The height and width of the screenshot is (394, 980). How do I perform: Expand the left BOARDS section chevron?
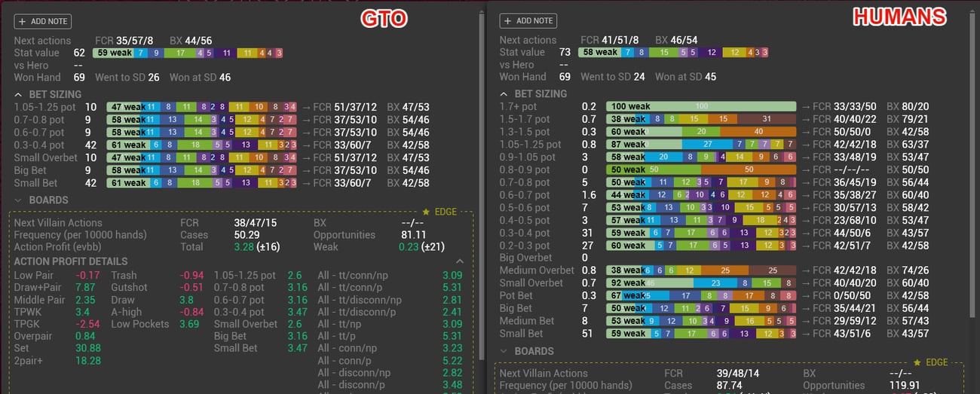pyautogui.click(x=18, y=200)
